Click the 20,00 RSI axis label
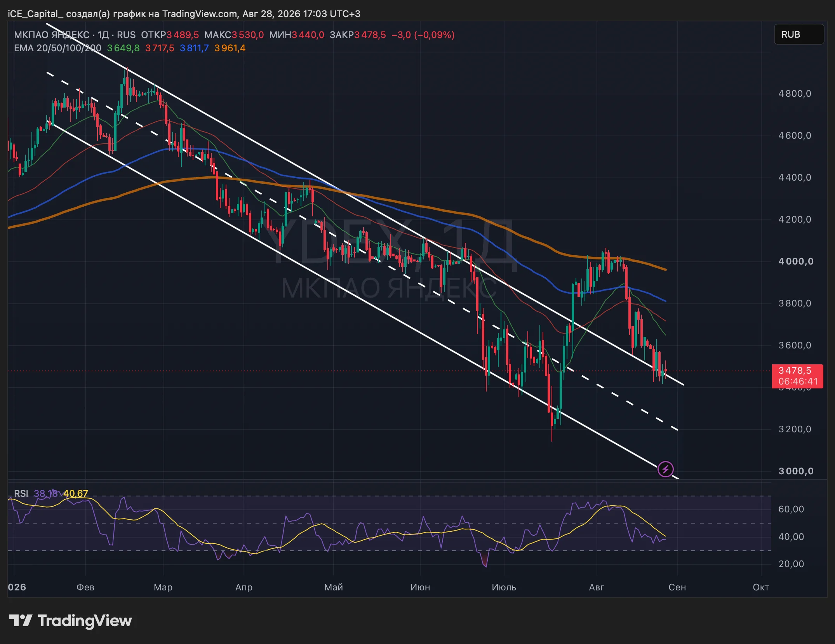The width and height of the screenshot is (835, 644). 791,564
